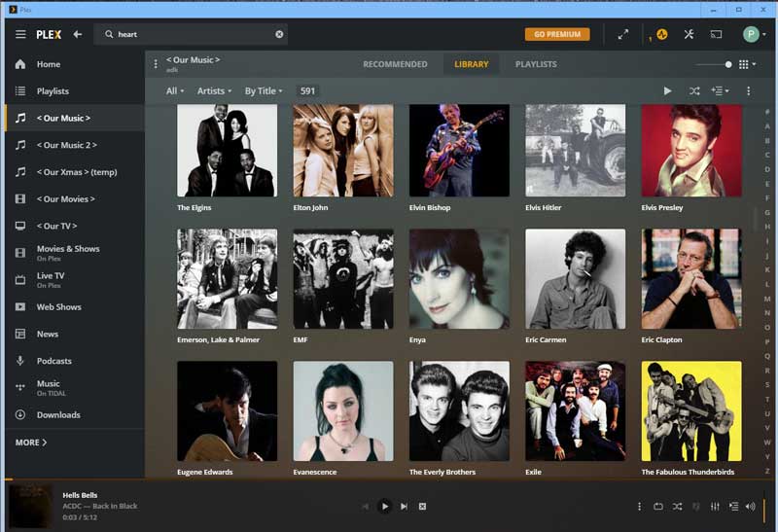
Task: Skip to previous track
Action: [x=366, y=506]
